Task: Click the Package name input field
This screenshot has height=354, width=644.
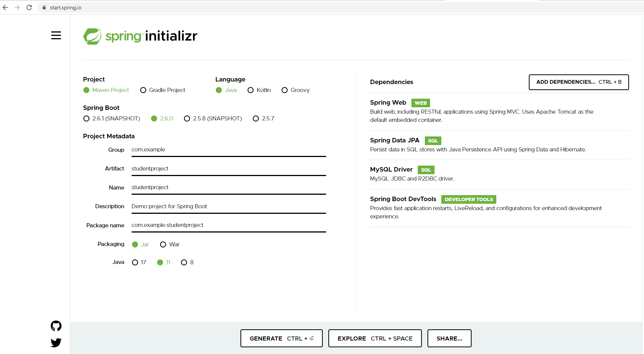Action: click(x=229, y=225)
